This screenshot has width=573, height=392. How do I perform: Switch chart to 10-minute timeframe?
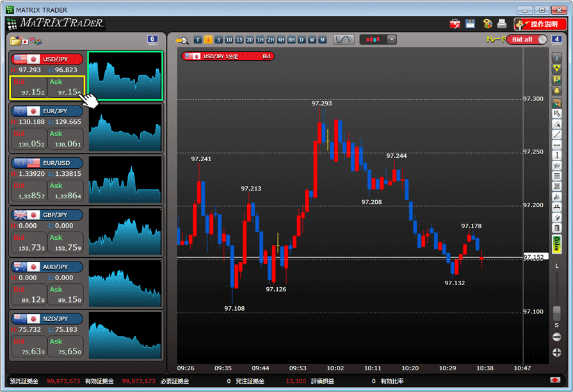(229, 40)
